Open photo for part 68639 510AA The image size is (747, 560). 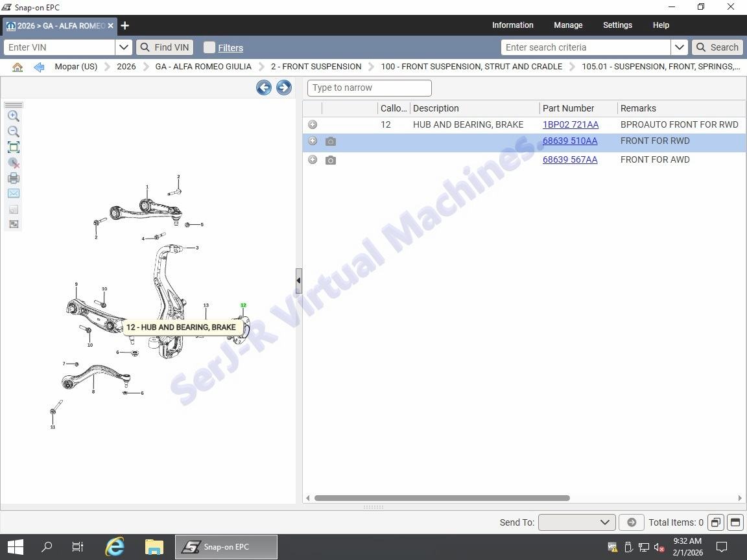point(331,141)
